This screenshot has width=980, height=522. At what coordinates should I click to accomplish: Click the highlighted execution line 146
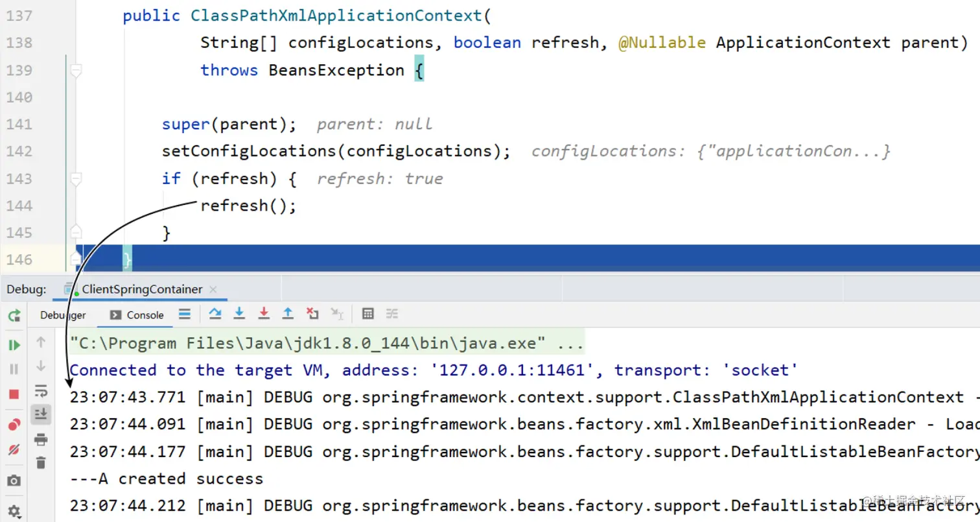pyautogui.click(x=528, y=258)
